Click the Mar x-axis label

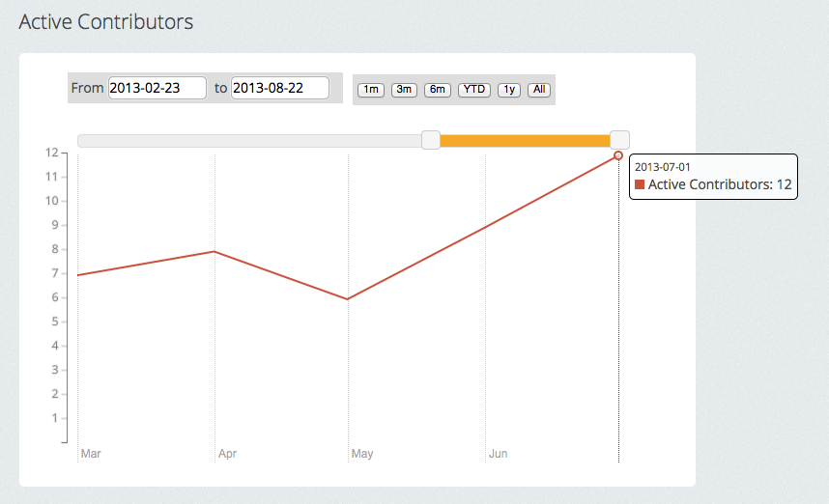click(x=91, y=453)
